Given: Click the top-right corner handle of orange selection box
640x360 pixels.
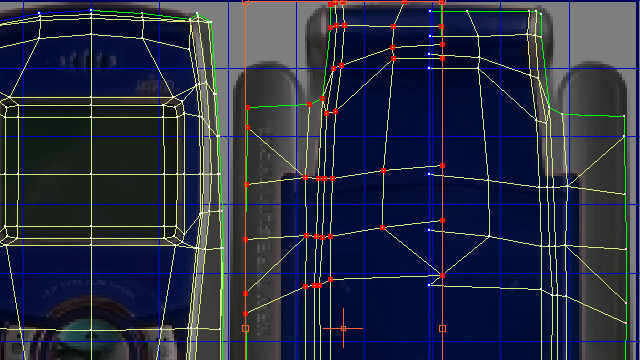Looking at the screenshot, I should click(x=442, y=2).
